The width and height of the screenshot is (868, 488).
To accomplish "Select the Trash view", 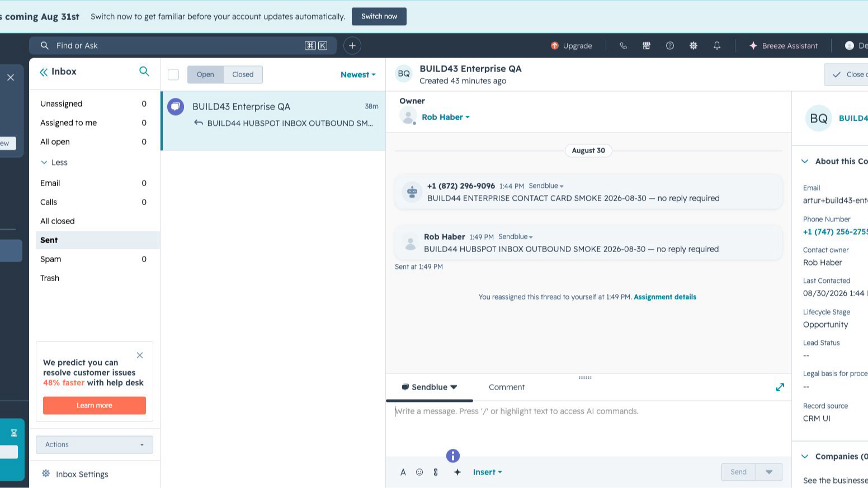I will 94,278.
